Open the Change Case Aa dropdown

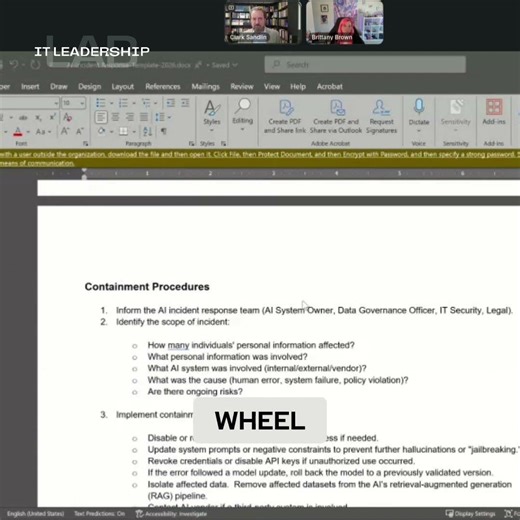pos(43,132)
